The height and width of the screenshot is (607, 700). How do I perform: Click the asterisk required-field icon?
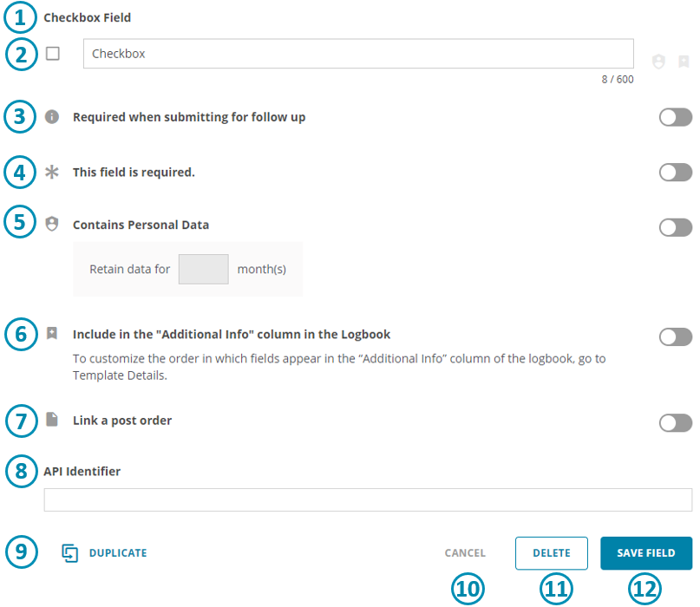[x=52, y=172]
